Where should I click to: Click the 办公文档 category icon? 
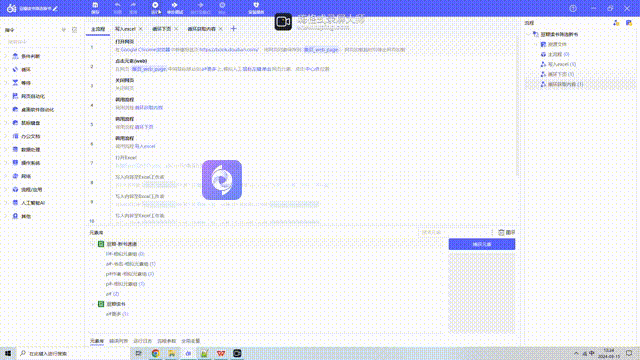point(15,136)
